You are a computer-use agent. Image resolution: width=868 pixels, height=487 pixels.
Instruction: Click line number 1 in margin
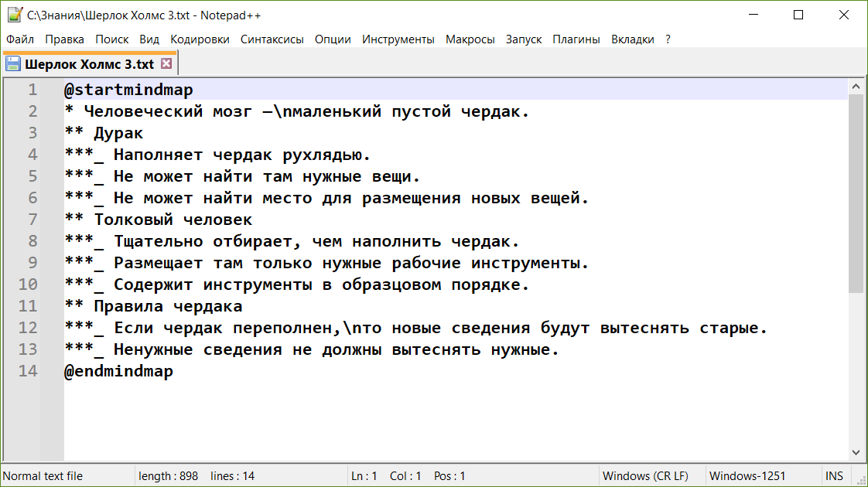[32, 90]
